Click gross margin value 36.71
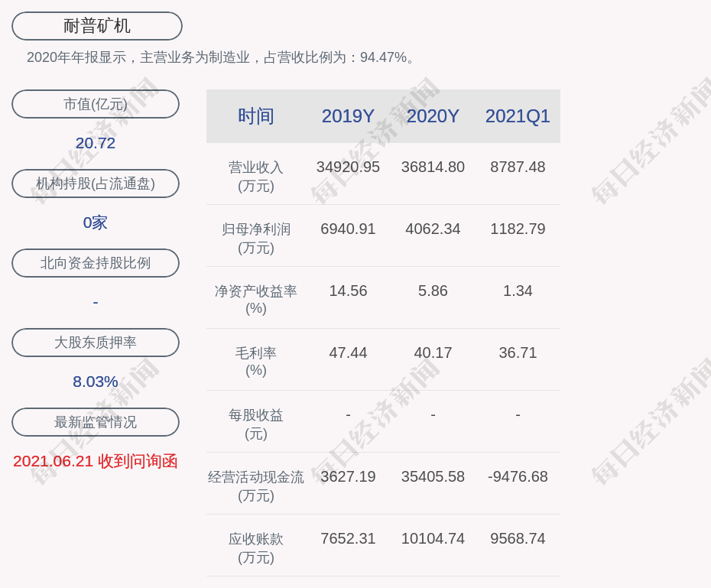The image size is (711, 588). 518,352
